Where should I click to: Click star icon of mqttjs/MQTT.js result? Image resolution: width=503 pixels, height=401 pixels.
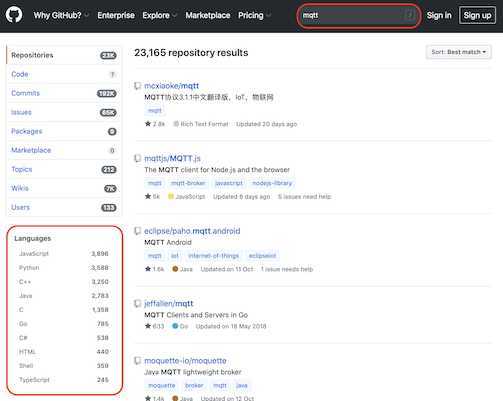tap(148, 196)
